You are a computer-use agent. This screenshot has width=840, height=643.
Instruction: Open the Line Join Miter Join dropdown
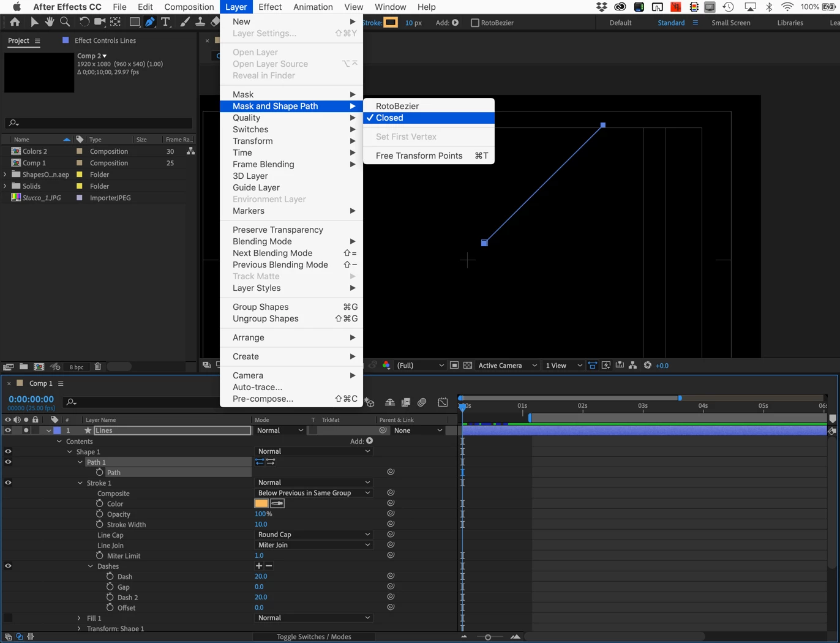[x=313, y=545]
